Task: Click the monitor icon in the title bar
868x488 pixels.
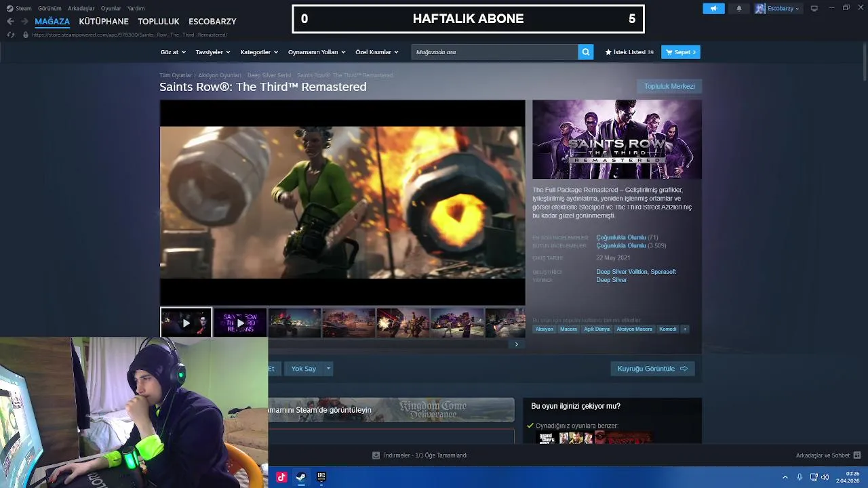Action: (814, 8)
